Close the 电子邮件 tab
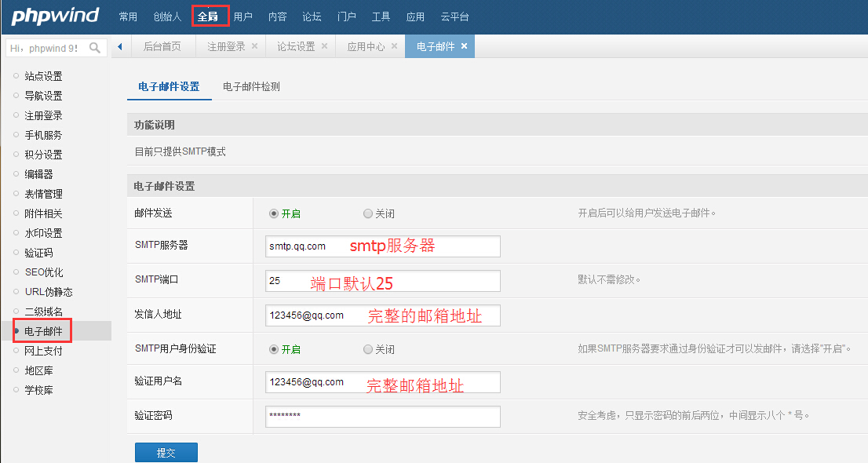This screenshot has width=868, height=463. coord(464,46)
